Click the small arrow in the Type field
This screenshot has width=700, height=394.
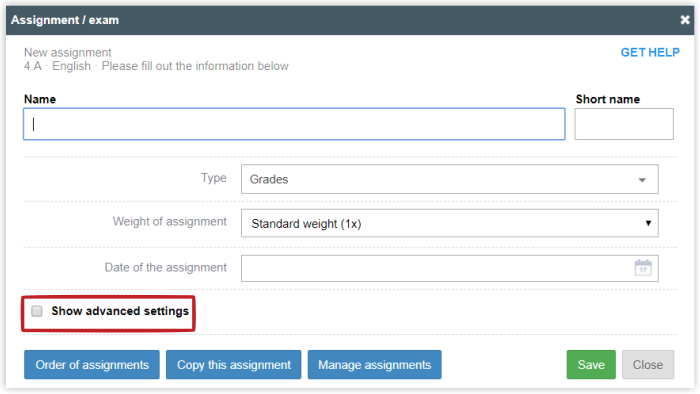tap(642, 180)
